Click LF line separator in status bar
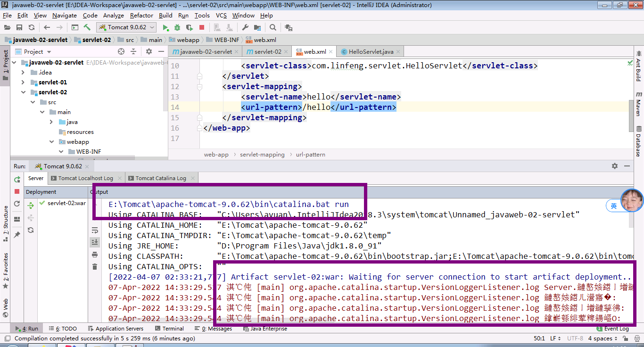This screenshot has width=644, height=347. [555, 338]
